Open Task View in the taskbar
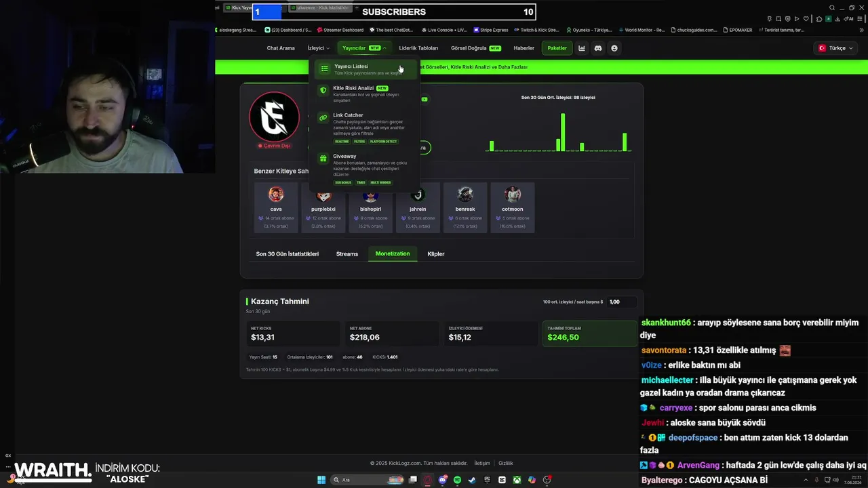Image resolution: width=868 pixels, height=488 pixels. pyautogui.click(x=412, y=480)
